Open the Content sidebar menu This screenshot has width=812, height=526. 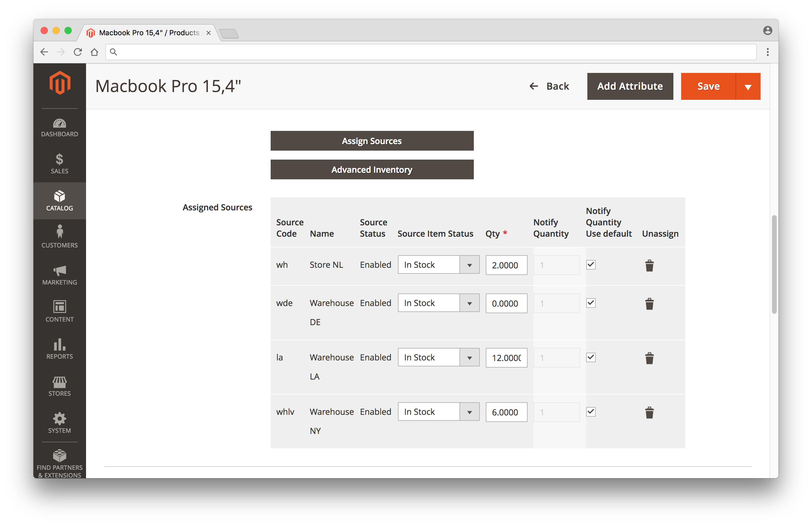pos(59,311)
